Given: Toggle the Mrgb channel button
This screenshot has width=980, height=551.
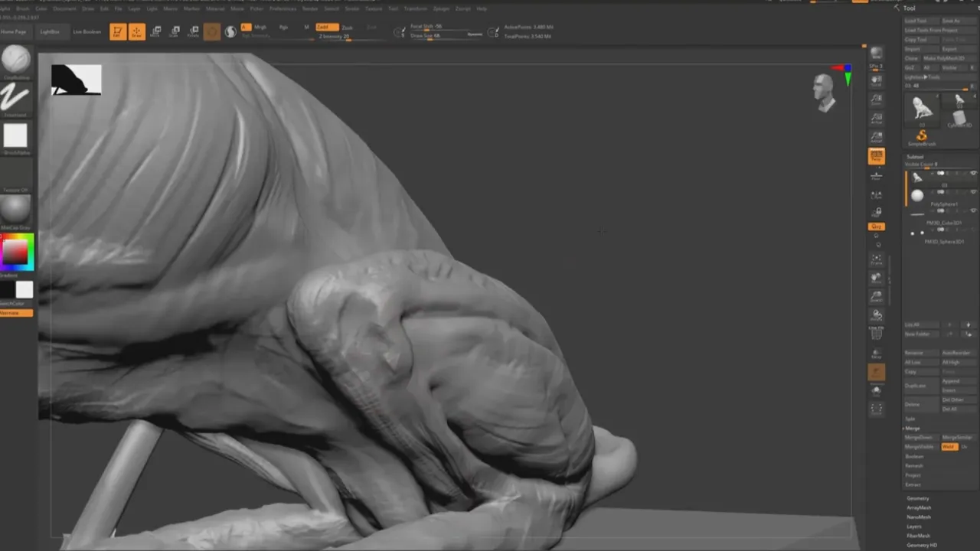Looking at the screenshot, I should coord(260,27).
